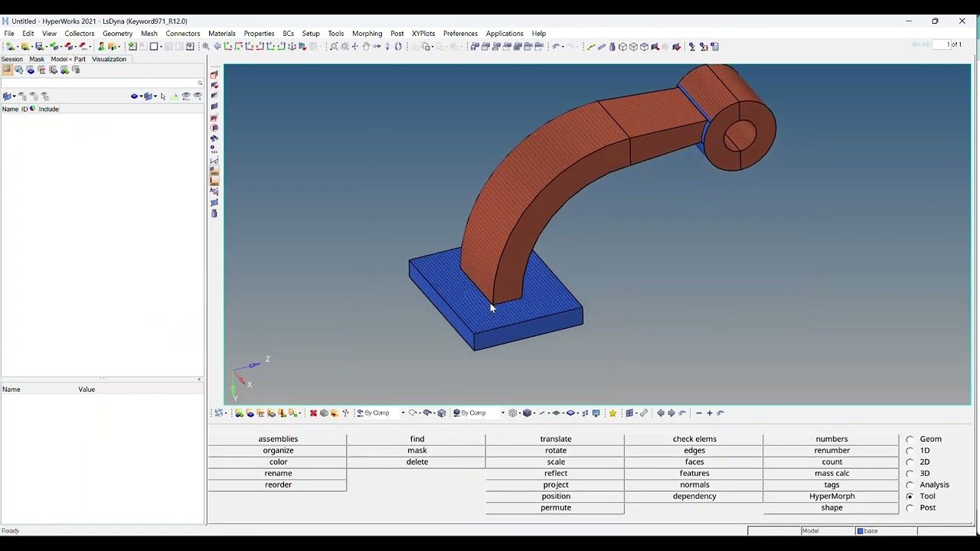Viewport: 980px width, 551px height.
Task: Click the table card icon after sigma icons
Action: [714, 47]
